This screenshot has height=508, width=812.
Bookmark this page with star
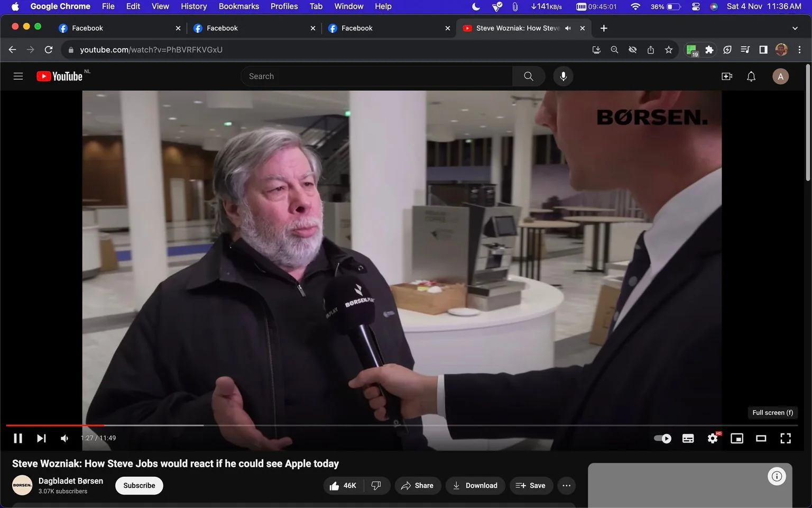[669, 50]
